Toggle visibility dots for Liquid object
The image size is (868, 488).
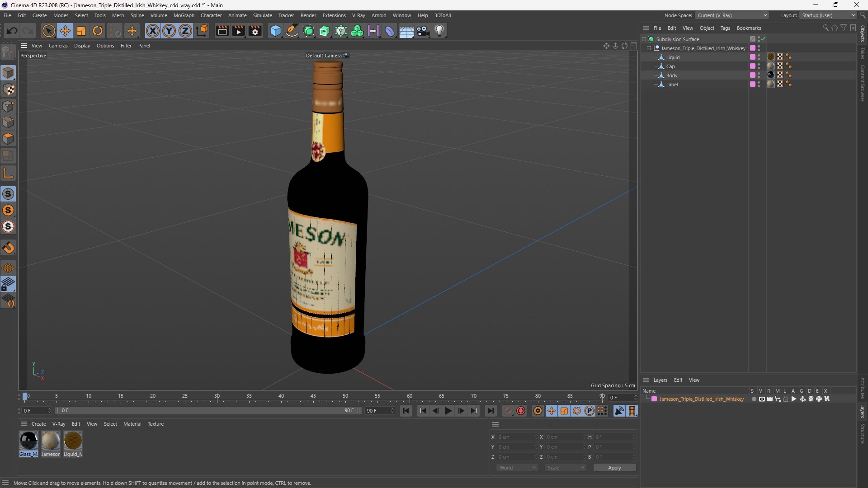tap(759, 57)
